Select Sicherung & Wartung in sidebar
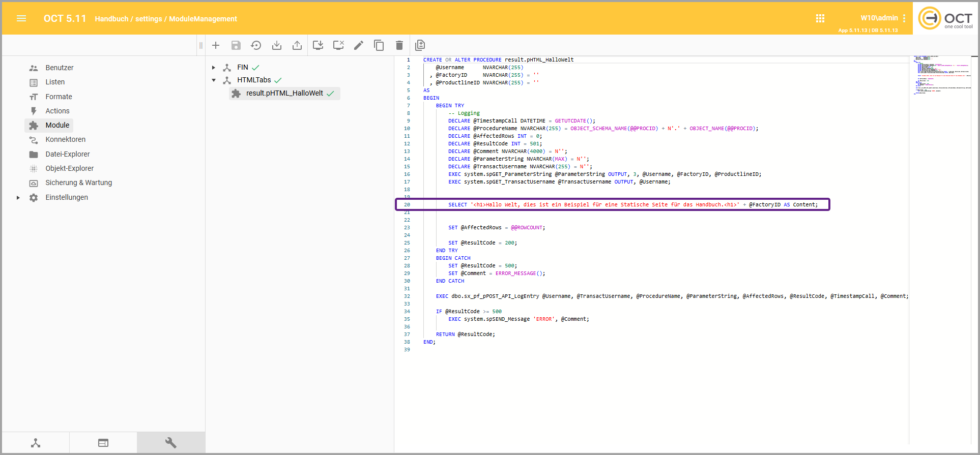Image resolution: width=980 pixels, height=455 pixels. tap(78, 183)
